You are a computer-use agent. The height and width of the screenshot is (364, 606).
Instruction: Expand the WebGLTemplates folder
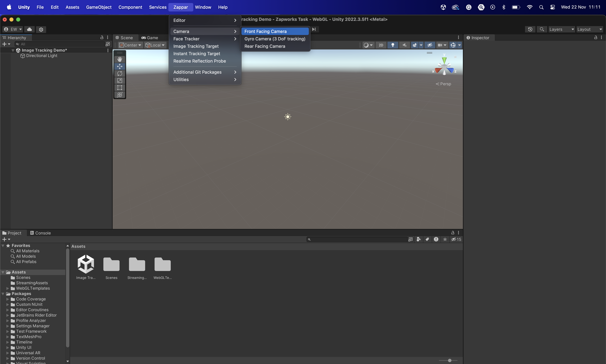pyautogui.click(x=8, y=288)
